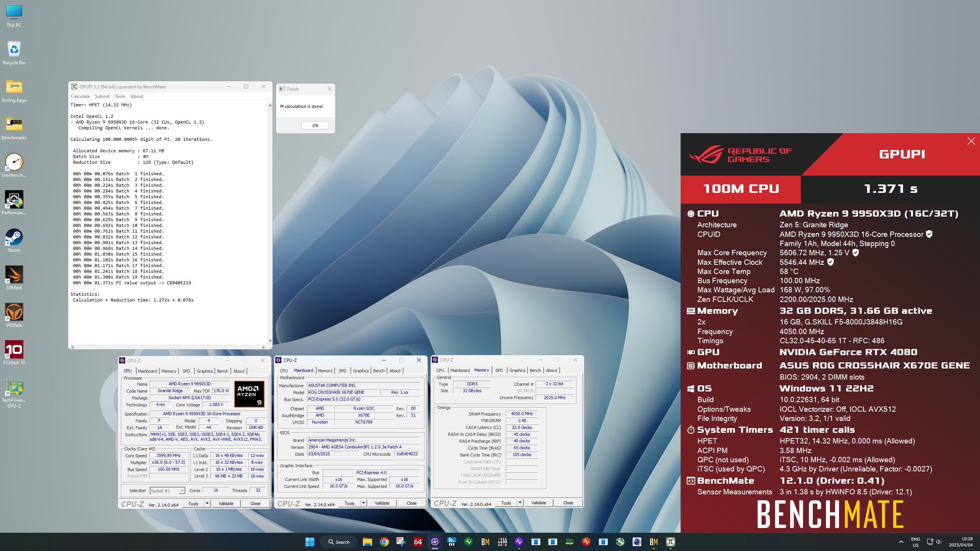Click GPUPI log scroll down arrow

270,341
